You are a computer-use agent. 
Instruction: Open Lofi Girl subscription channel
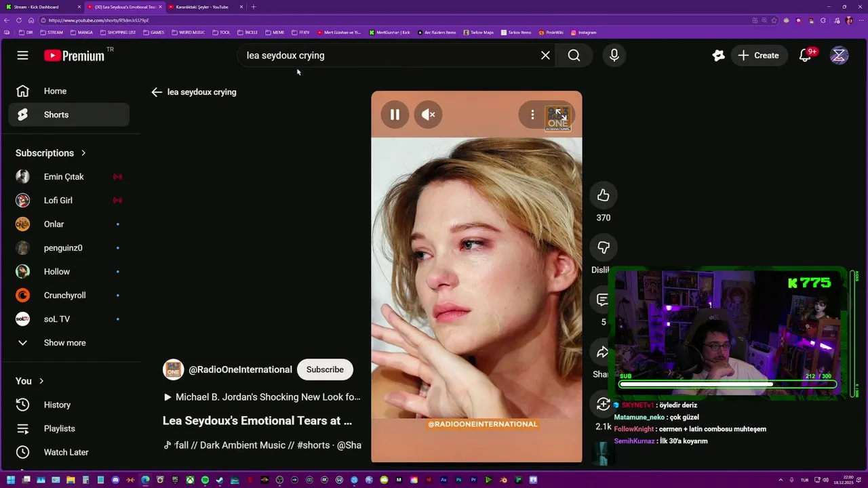click(68, 201)
